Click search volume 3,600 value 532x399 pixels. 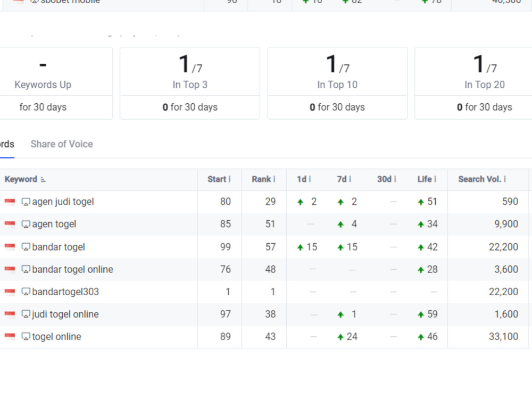tap(506, 269)
